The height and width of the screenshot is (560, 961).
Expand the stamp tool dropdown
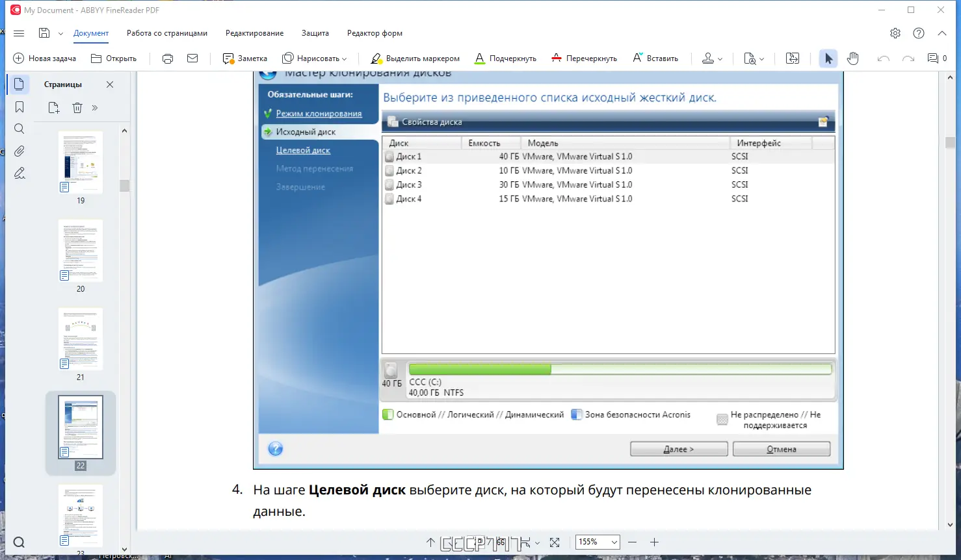click(720, 58)
